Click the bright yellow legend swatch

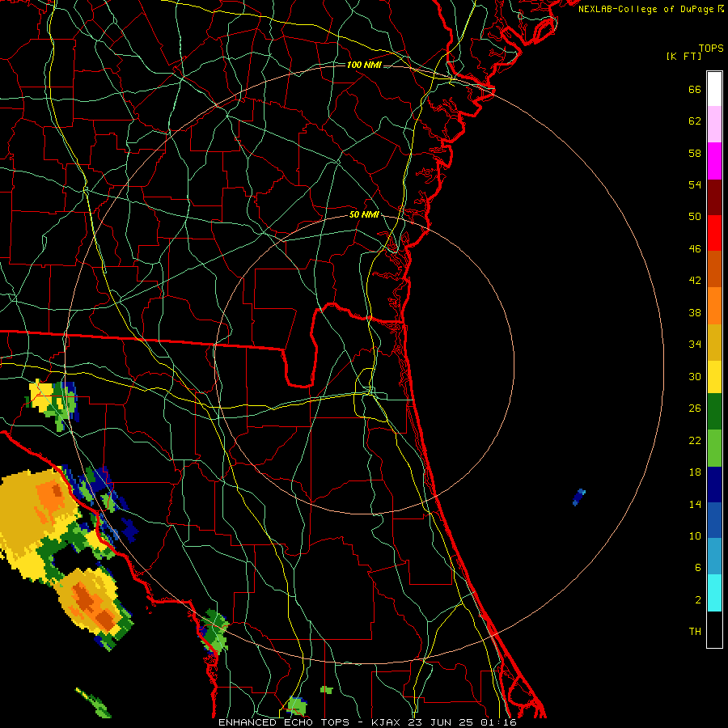pos(714,377)
